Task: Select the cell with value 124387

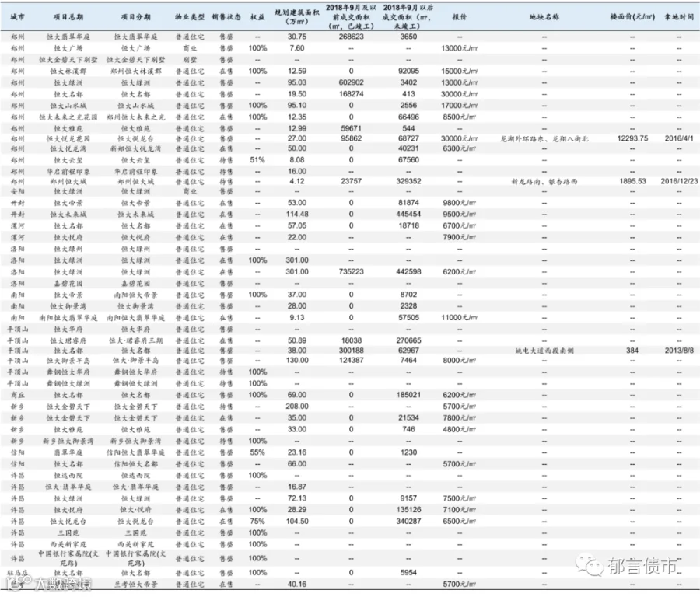Action: pos(352,361)
